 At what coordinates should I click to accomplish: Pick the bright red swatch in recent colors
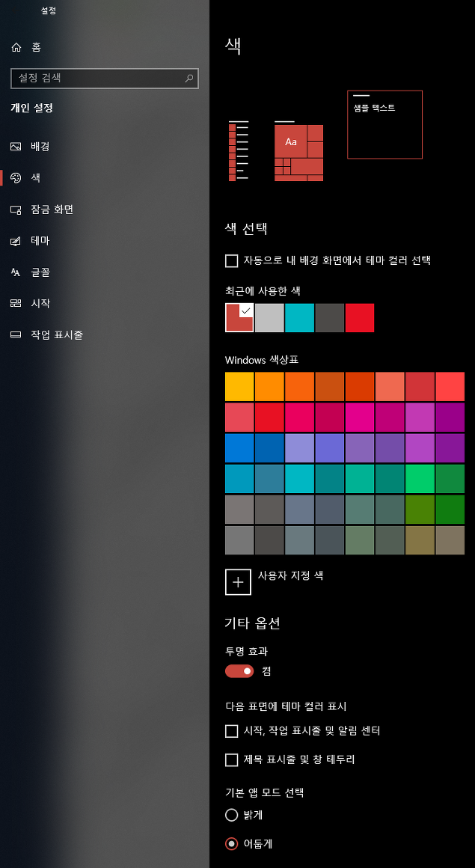359,318
